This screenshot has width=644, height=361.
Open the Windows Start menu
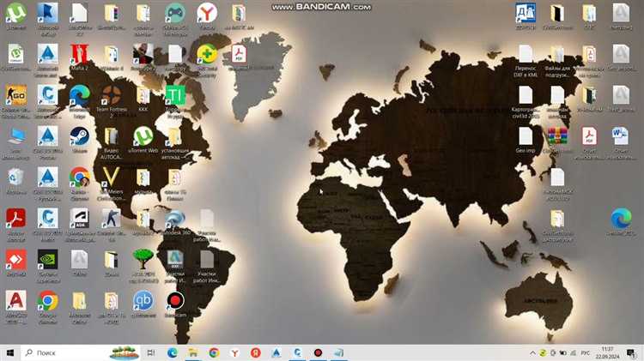pyautogui.click(x=10, y=352)
